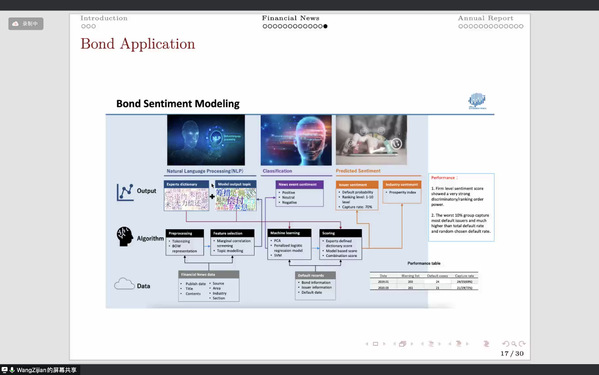The width and height of the screenshot is (599, 375).
Task: Go to next frame using right arrow
Action: click(412, 344)
